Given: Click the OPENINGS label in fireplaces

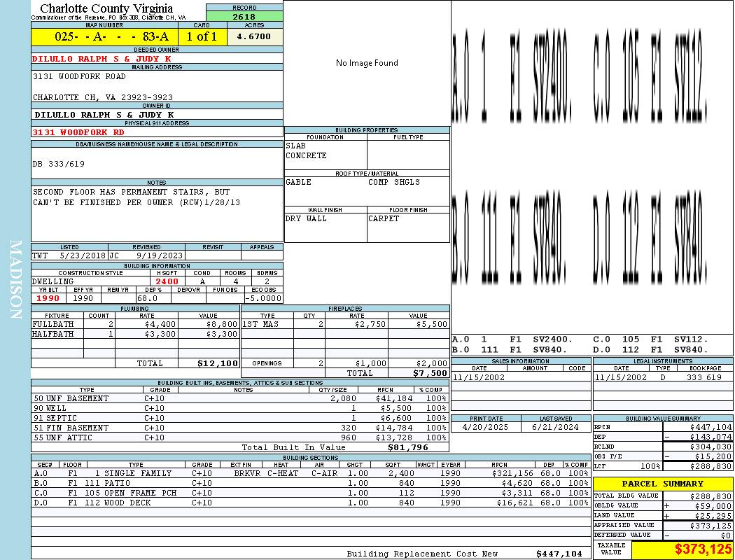Looking at the screenshot, I should point(267,363).
